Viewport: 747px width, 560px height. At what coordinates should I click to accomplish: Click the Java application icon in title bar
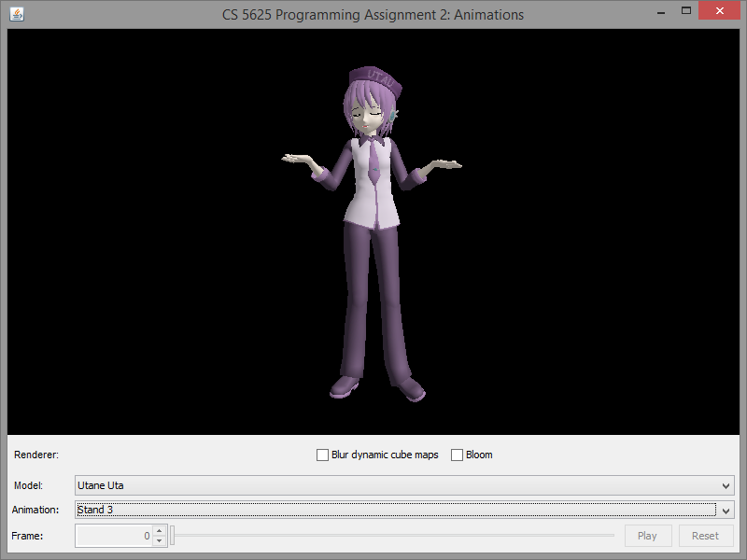tap(17, 14)
